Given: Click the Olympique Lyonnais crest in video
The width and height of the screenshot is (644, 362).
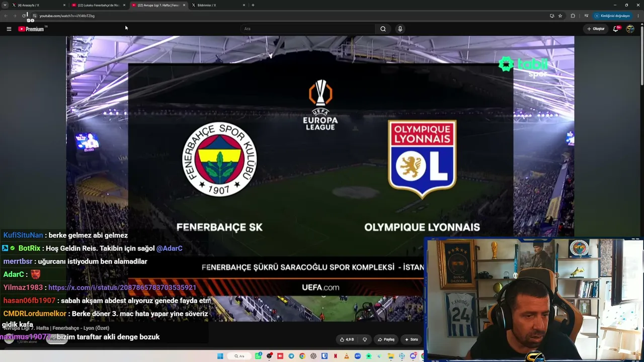Looking at the screenshot, I should (422, 158).
